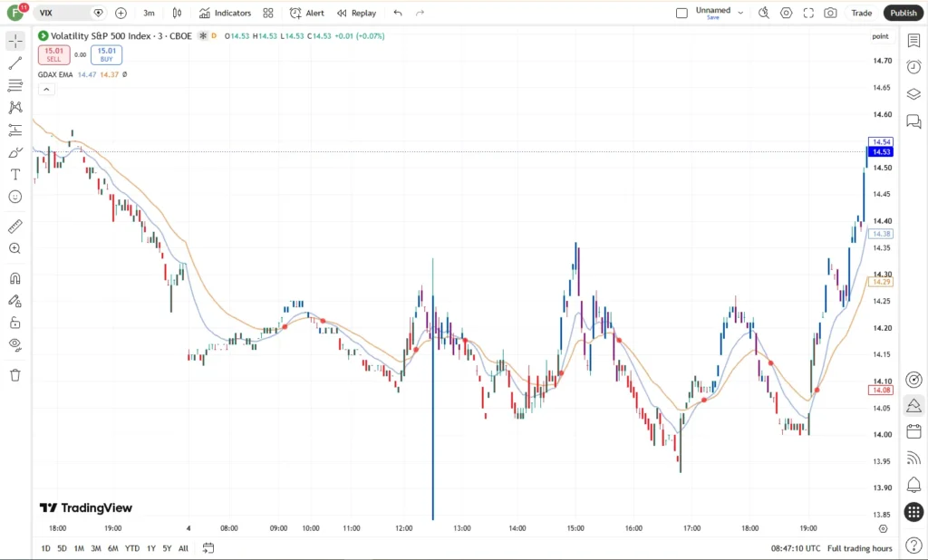The height and width of the screenshot is (560, 928).
Task: Open the apps grid round button
Action: 913,511
